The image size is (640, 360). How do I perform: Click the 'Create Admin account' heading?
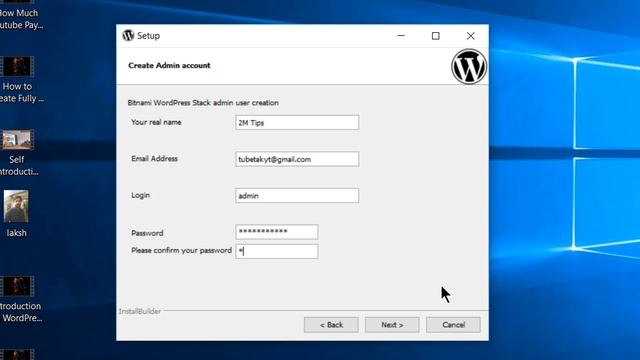169,65
